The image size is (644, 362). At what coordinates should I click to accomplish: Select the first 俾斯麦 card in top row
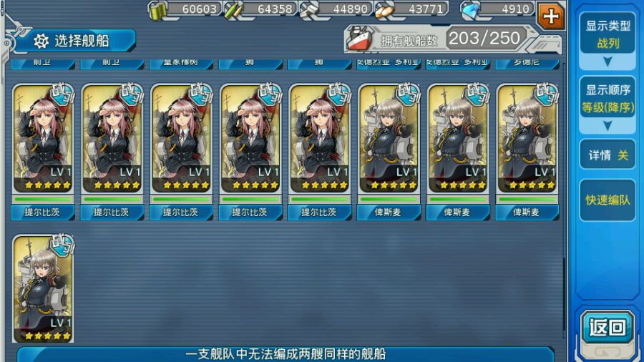tap(389, 138)
